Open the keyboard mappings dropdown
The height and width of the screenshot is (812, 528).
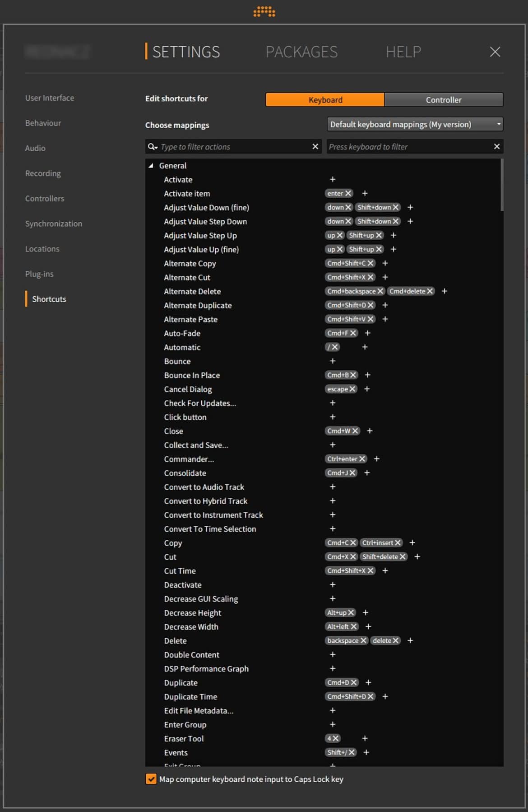[415, 124]
